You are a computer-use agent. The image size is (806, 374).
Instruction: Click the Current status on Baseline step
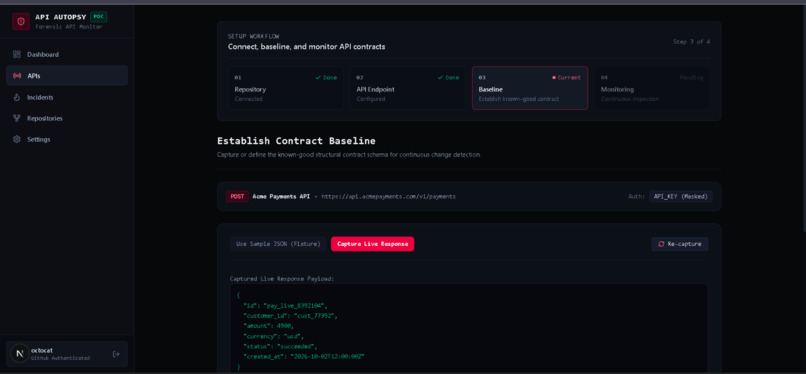pyautogui.click(x=566, y=78)
